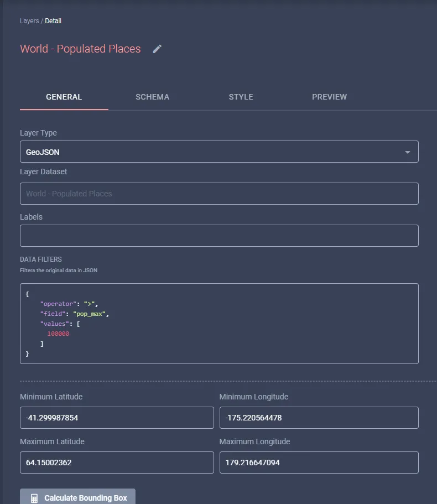Click the World - Populated Places page title
The height and width of the screenshot is (504, 437).
tap(80, 49)
